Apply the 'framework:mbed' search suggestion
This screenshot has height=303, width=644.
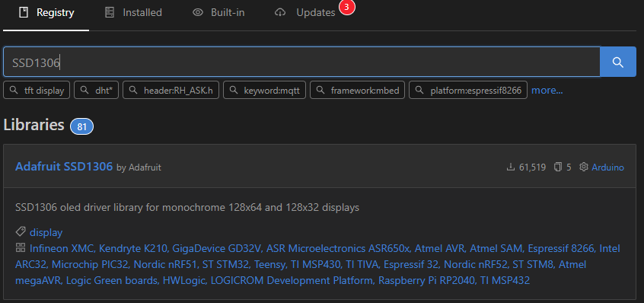357,91
